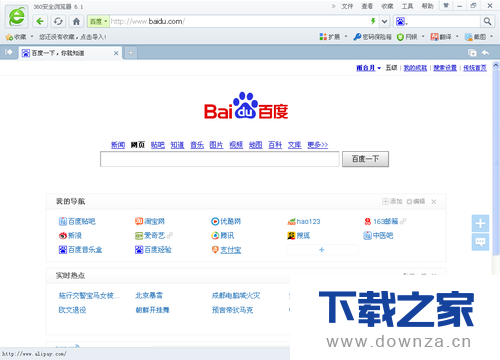Open the 帮助 menu
Image resolution: width=500 pixels, height=360 pixels.
tap(427, 6)
